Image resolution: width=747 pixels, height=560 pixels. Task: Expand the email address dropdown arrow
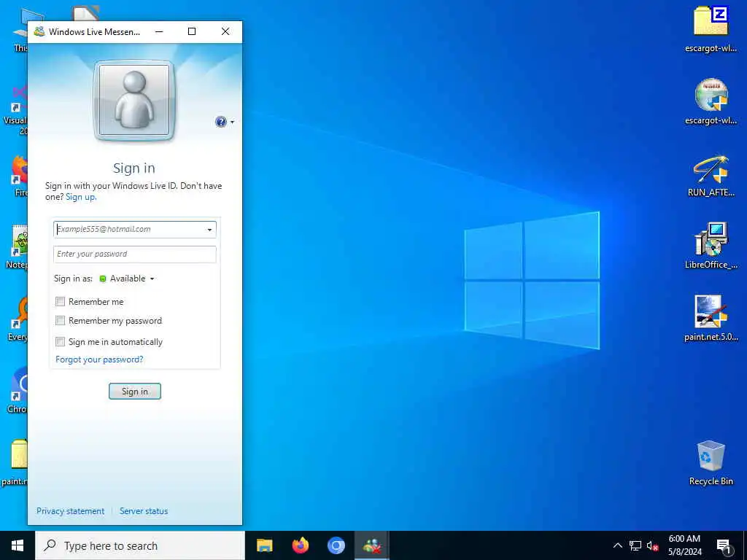[209, 230]
